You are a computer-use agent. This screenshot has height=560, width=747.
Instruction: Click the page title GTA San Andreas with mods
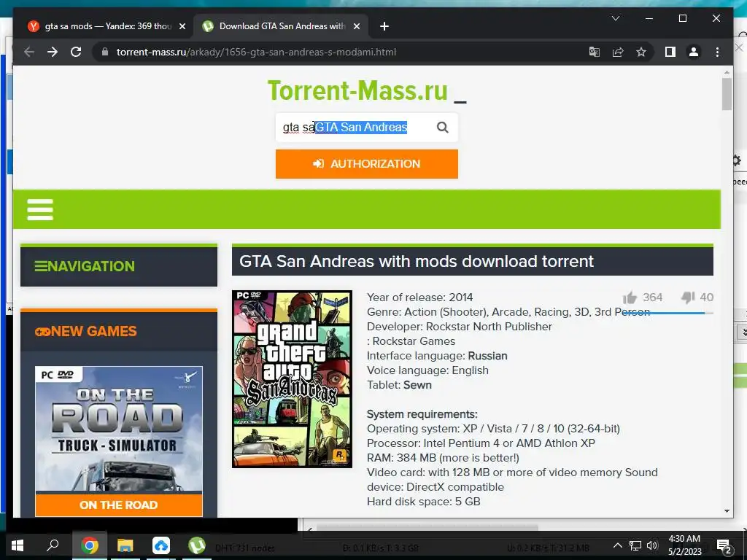coord(417,261)
